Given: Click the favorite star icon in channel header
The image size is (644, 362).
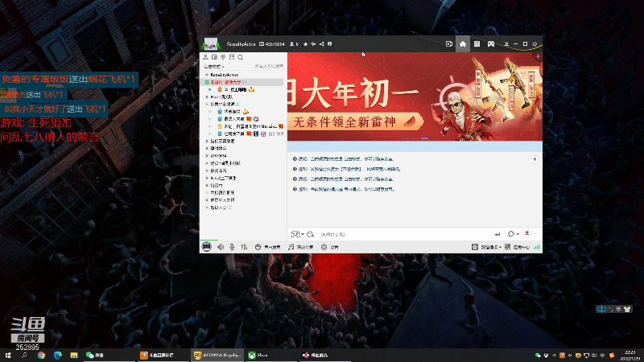Looking at the screenshot, I should tap(306, 44).
